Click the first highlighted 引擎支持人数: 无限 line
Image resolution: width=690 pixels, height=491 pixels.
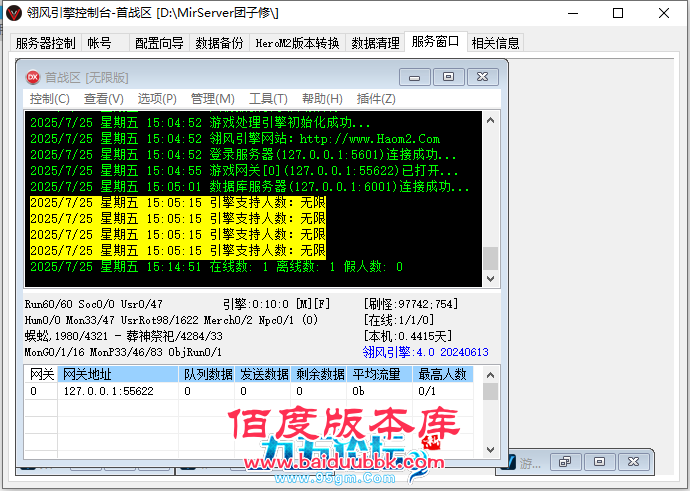tap(178, 203)
